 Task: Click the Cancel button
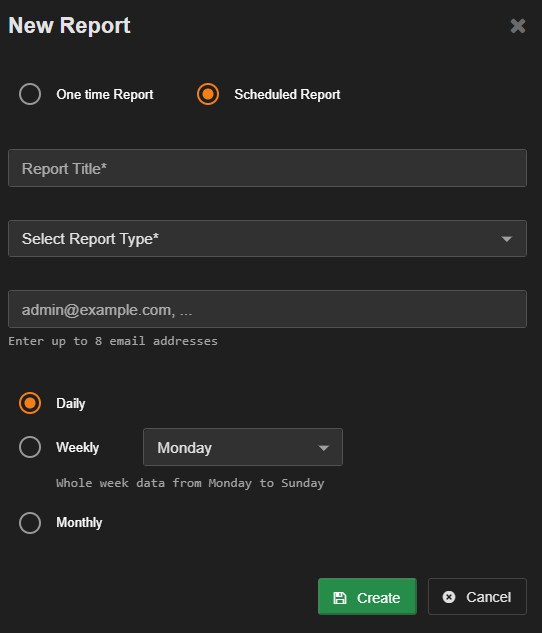point(477,597)
